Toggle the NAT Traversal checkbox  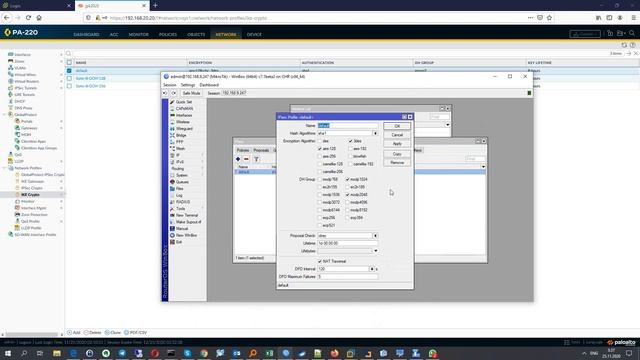pos(320,261)
